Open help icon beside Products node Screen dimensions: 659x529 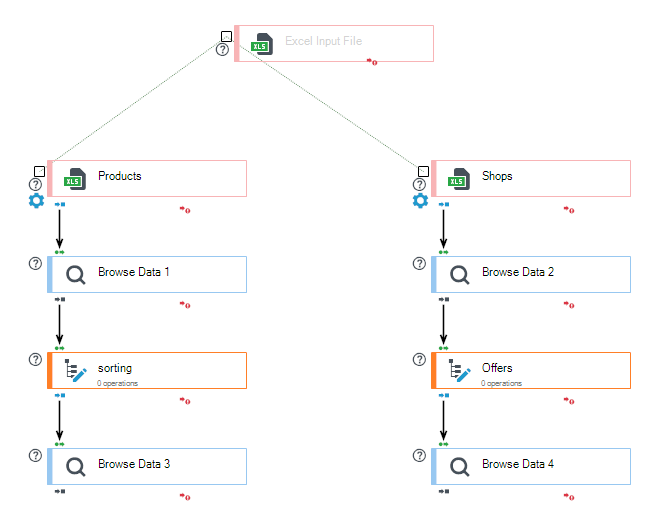(x=35, y=184)
